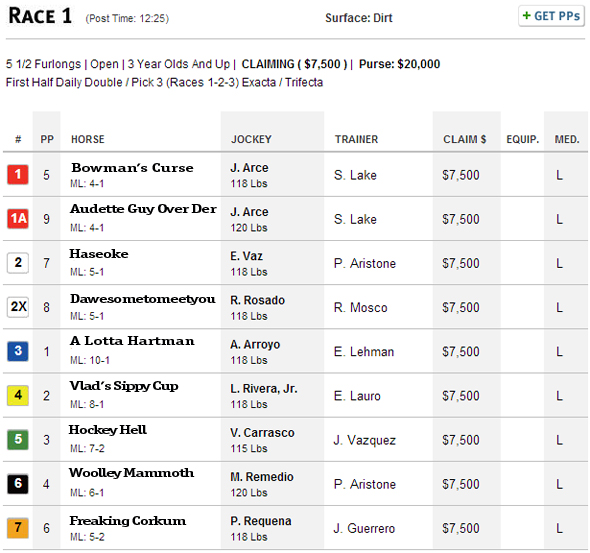Click the blue number 3 badge
Viewport: 590px width, 553px height.
click(x=18, y=351)
